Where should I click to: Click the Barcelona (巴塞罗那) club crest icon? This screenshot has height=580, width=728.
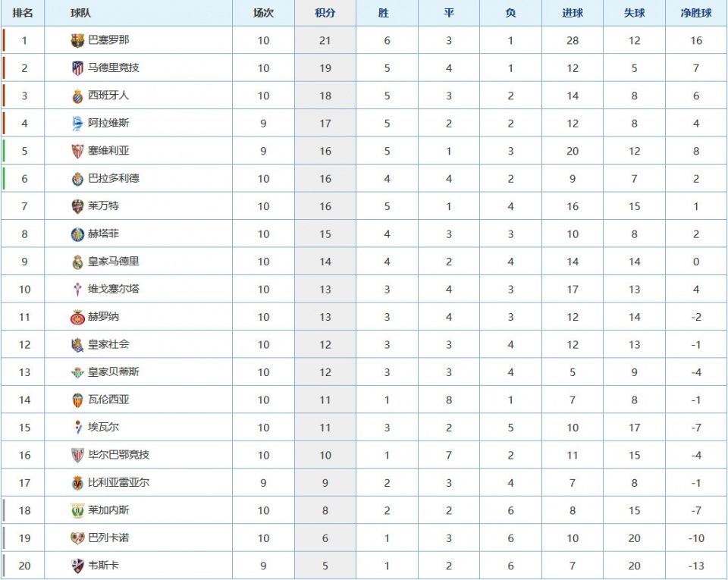pyautogui.click(x=77, y=40)
